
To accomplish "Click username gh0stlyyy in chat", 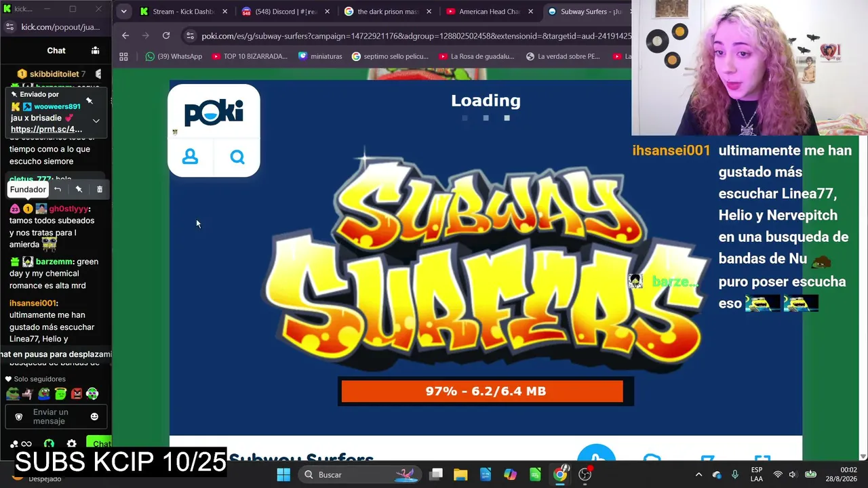I will pyautogui.click(x=68, y=209).
